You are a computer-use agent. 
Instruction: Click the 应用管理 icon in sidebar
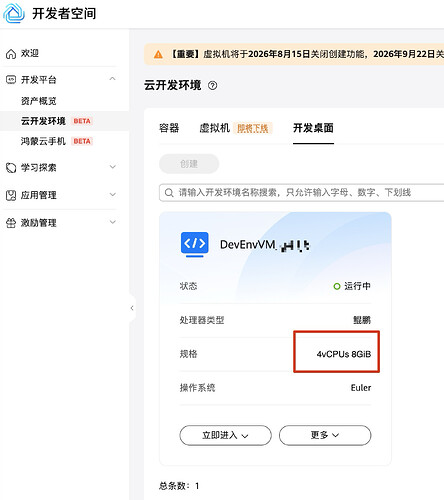[x=11, y=195]
